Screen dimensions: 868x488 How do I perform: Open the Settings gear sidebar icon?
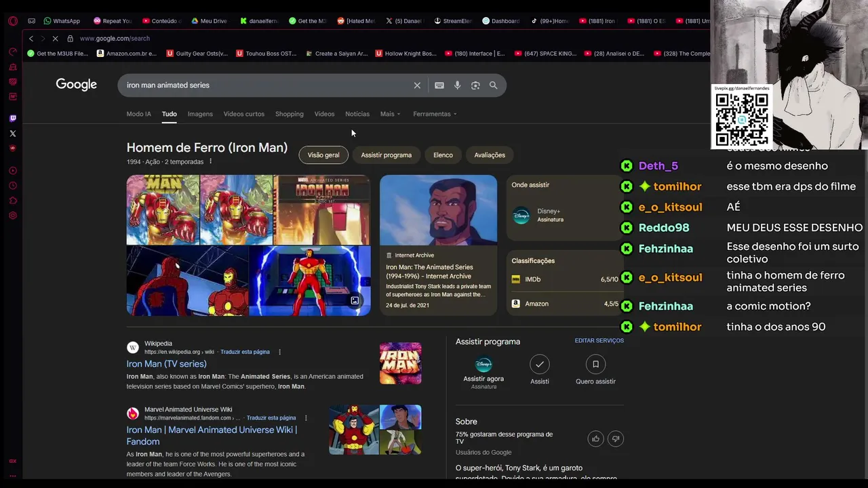coord(12,216)
